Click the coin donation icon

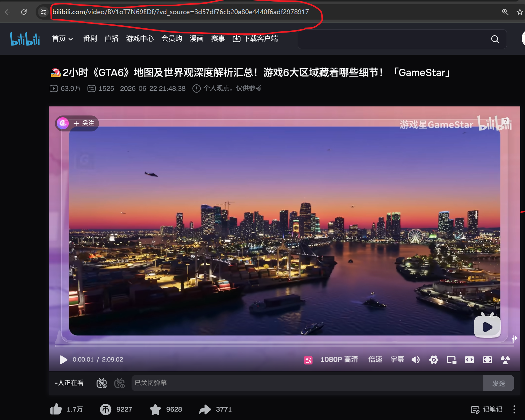pyautogui.click(x=106, y=409)
